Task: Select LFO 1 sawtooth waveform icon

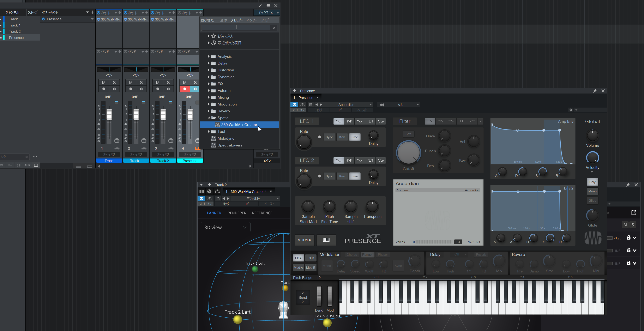Action: pos(349,121)
